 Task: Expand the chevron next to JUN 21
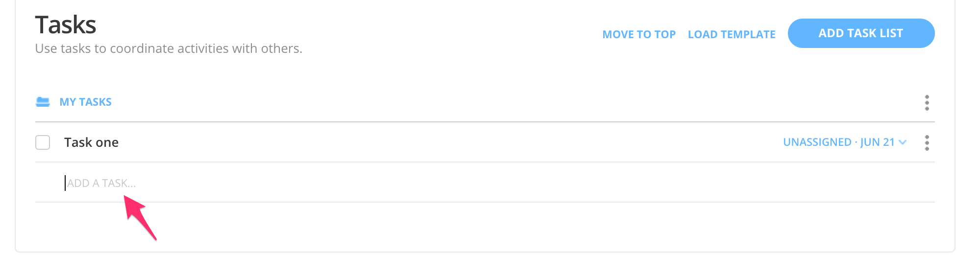(903, 142)
